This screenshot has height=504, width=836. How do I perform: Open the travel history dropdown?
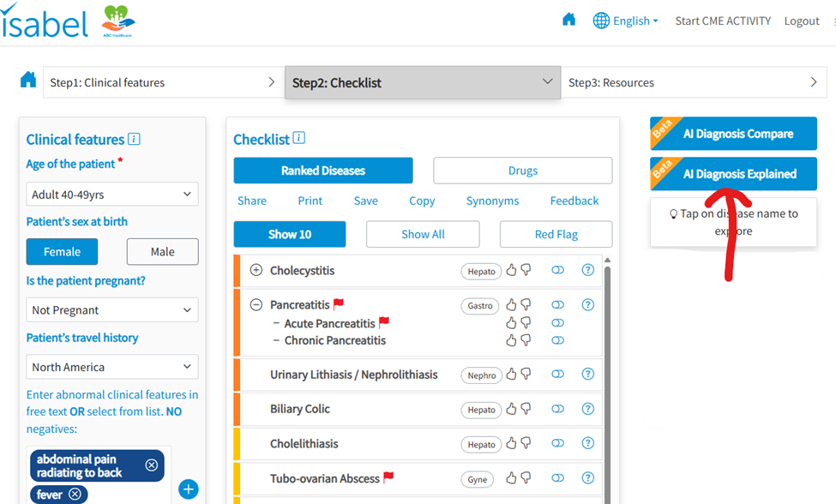(112, 367)
